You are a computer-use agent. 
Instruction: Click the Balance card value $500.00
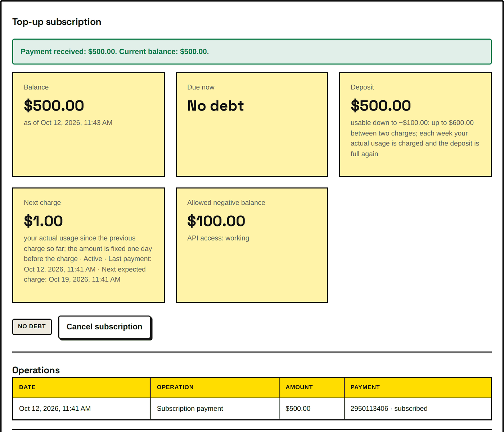click(x=54, y=105)
